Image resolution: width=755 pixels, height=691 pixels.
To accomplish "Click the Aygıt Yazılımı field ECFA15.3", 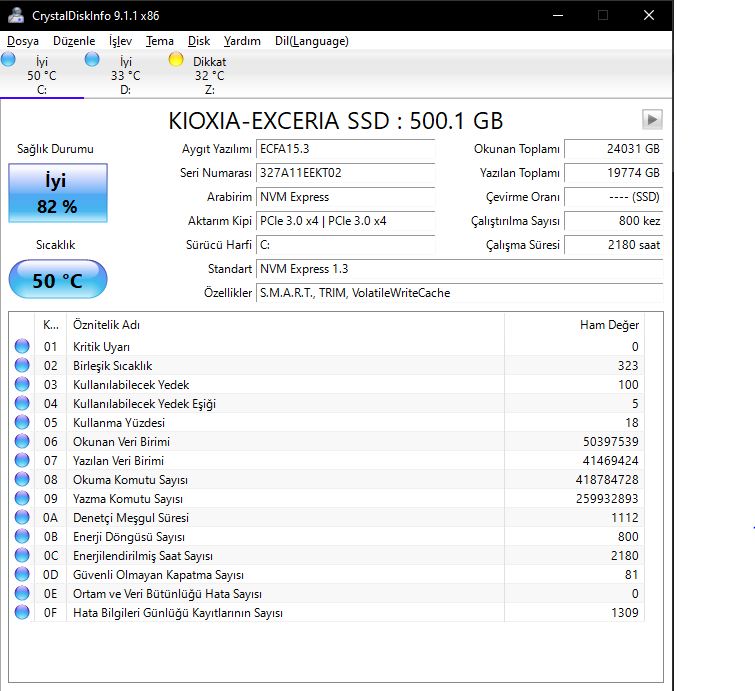I will (346, 149).
